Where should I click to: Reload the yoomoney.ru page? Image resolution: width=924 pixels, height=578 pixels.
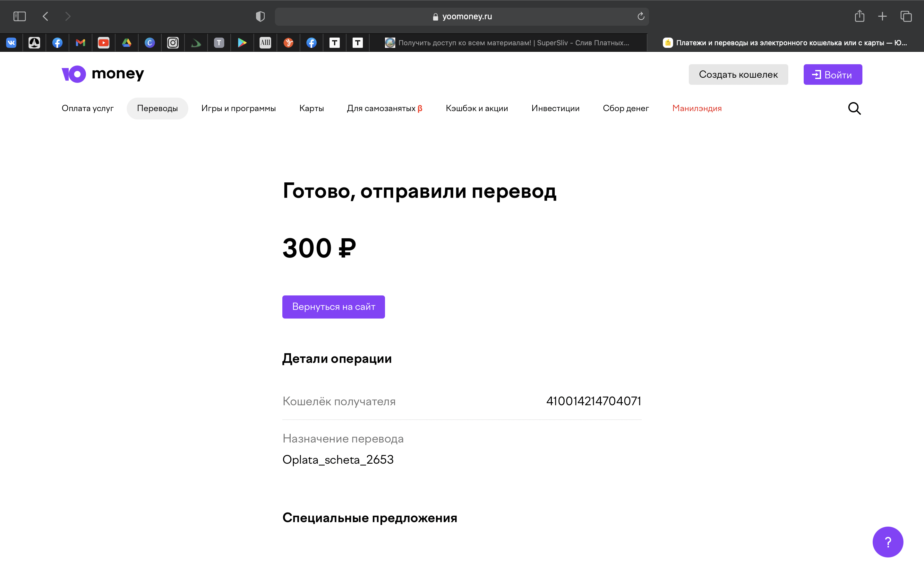pos(641,16)
